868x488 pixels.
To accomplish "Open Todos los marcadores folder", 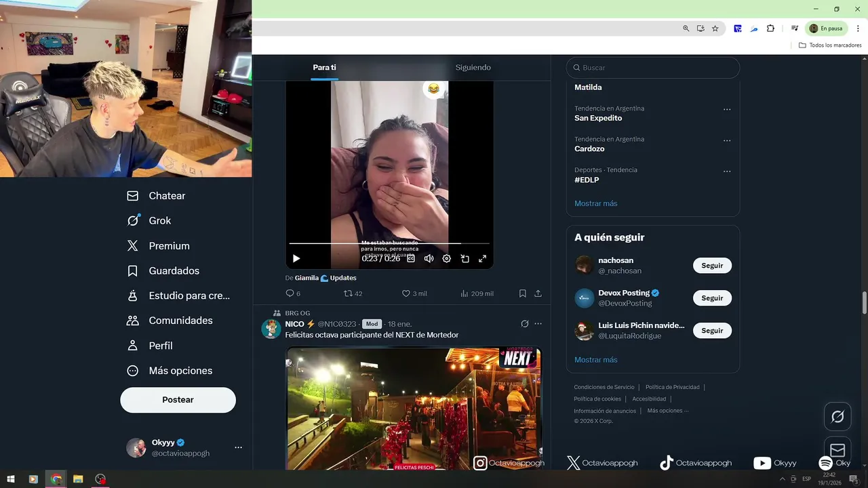I will [x=830, y=45].
